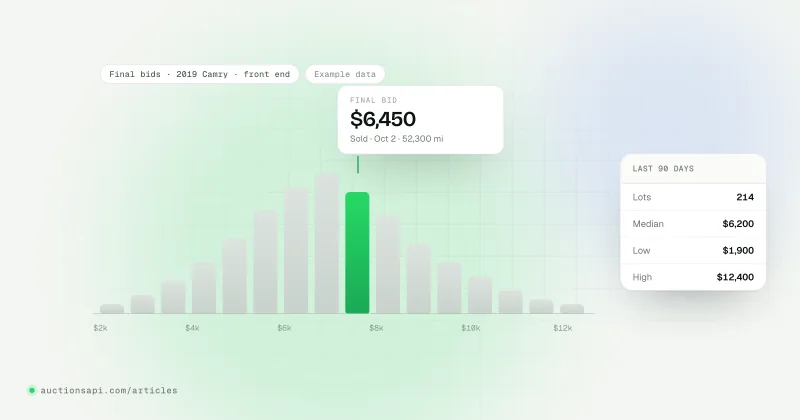
Task: Click the shortest bar above the $2k label
Action: click(112, 309)
